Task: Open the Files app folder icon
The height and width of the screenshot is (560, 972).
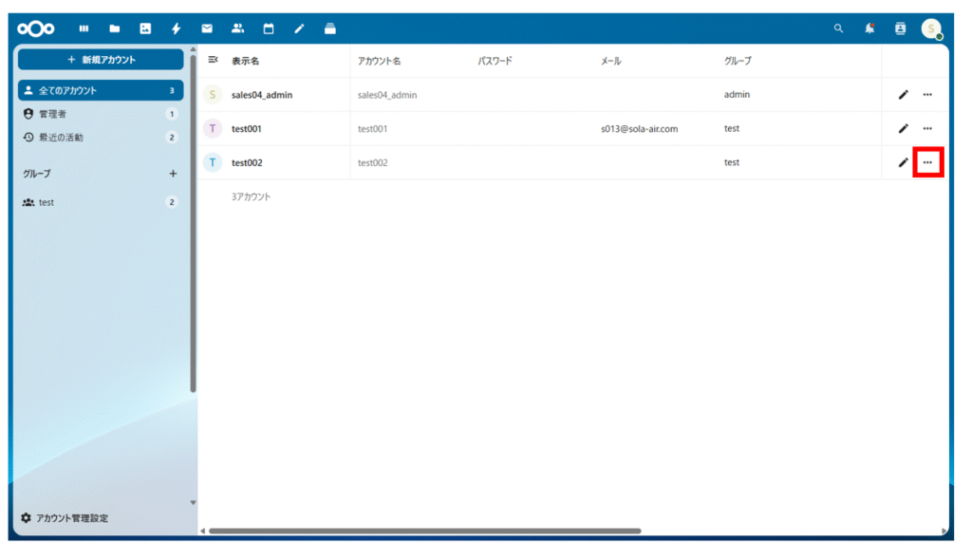Action: click(114, 28)
